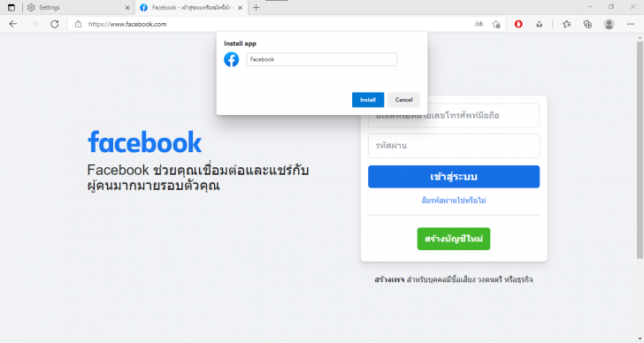This screenshot has height=343, width=644.
Task: Open the Collections icon
Action: [x=587, y=24]
